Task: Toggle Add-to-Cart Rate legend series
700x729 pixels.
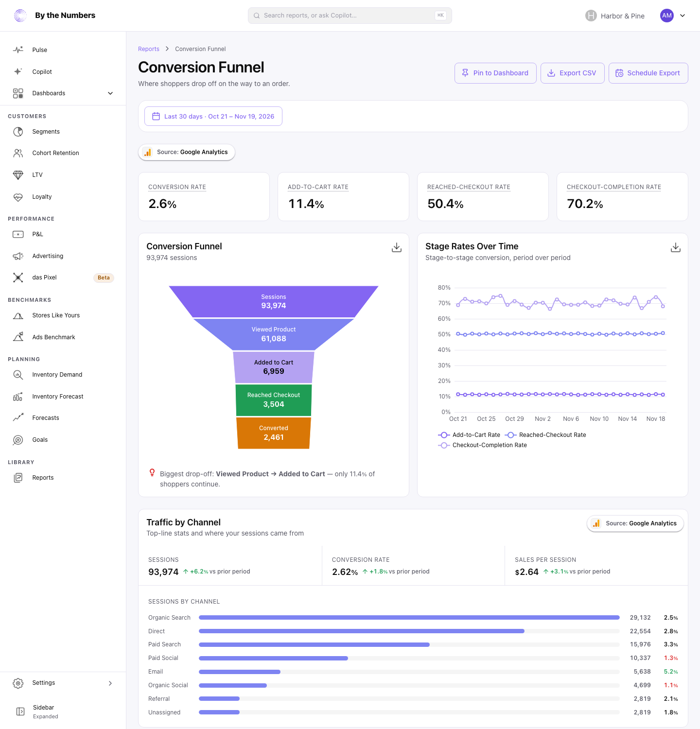Action: 469,435
